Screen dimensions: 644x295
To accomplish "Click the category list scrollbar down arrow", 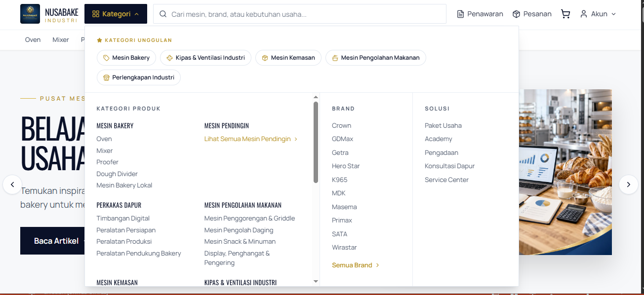I will 316,281.
